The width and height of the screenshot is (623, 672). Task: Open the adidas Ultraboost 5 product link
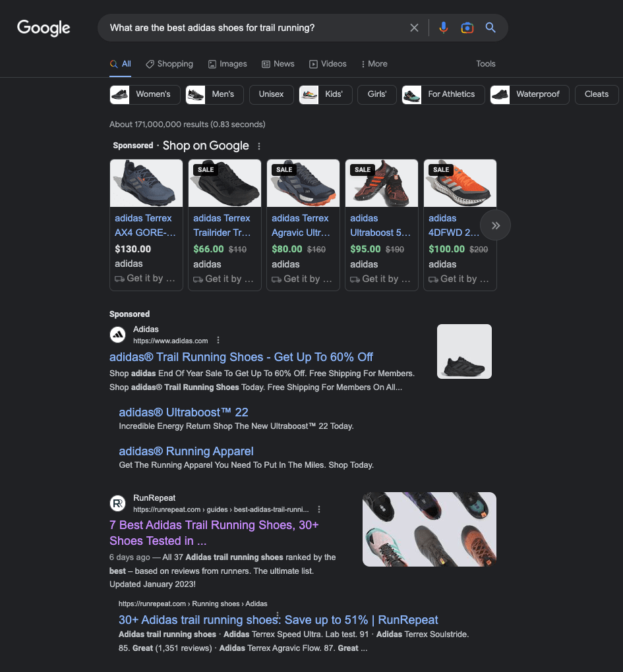(380, 225)
